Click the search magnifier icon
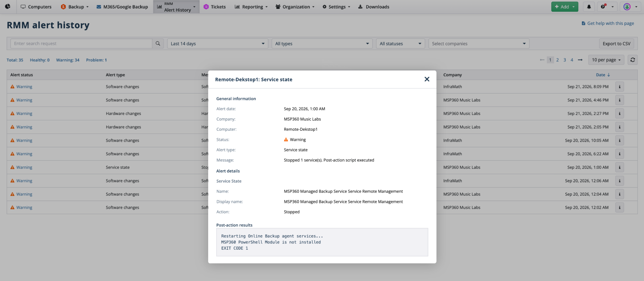The width and height of the screenshot is (644, 281). 158,44
